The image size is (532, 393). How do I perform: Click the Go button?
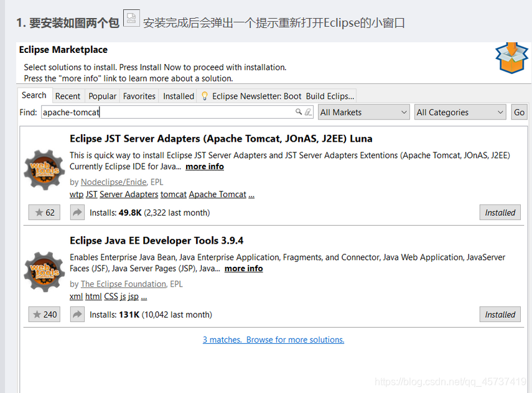[519, 112]
